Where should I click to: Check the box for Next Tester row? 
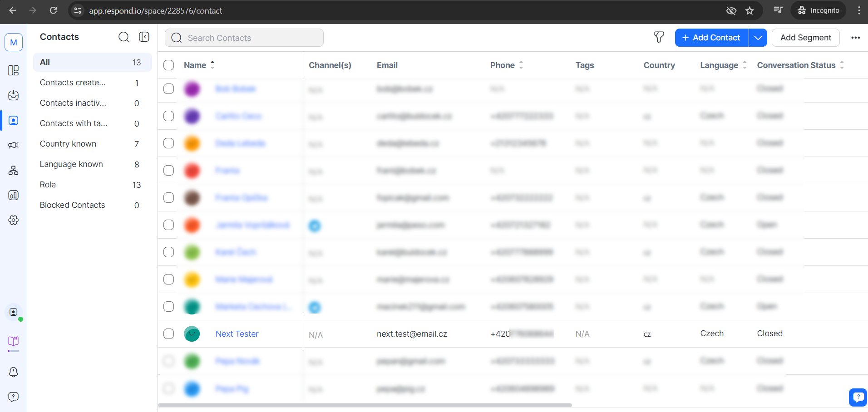click(x=169, y=334)
